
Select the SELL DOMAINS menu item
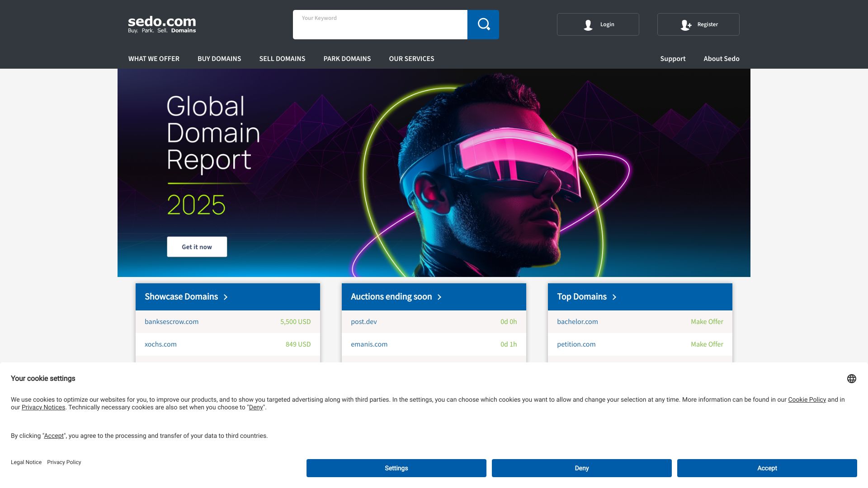[282, 59]
